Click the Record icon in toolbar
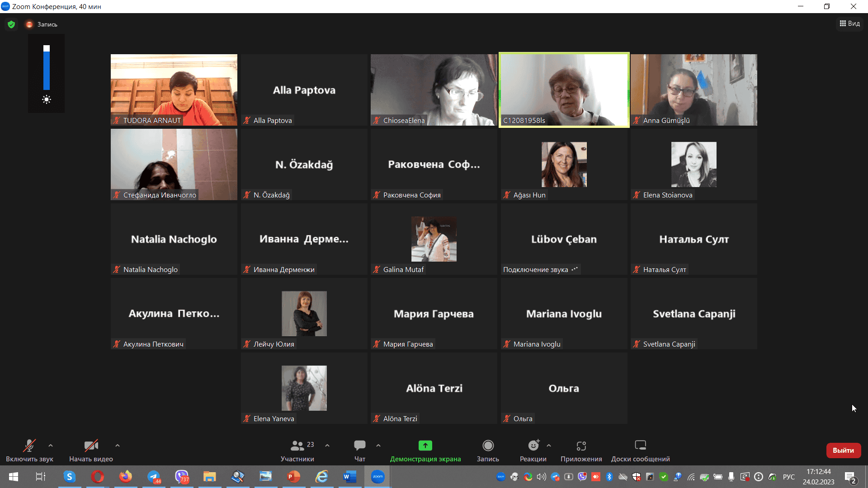Screen dimensions: 868x488 (488, 446)
